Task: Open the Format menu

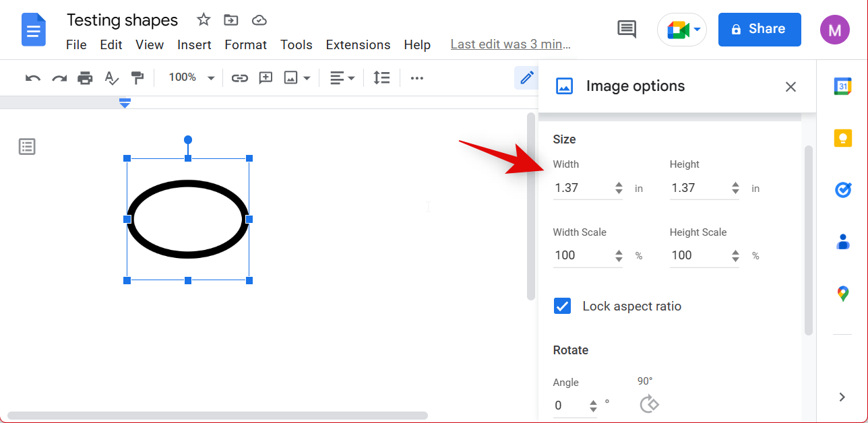Action: click(246, 45)
